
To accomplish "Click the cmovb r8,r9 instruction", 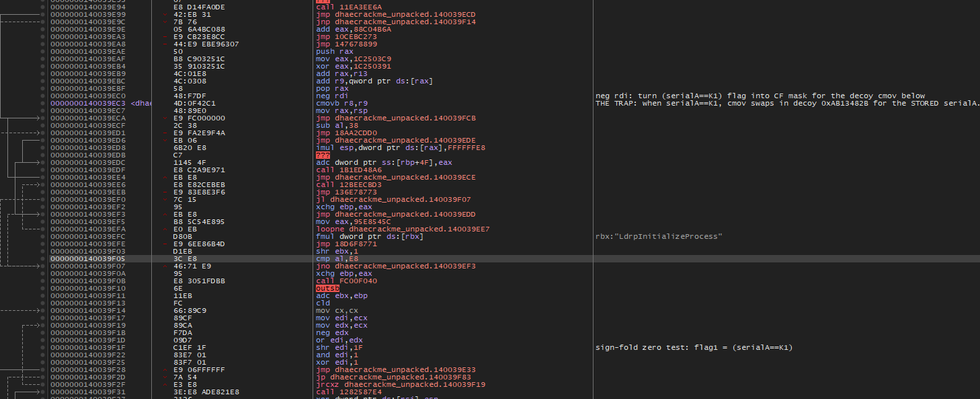I will (x=341, y=103).
